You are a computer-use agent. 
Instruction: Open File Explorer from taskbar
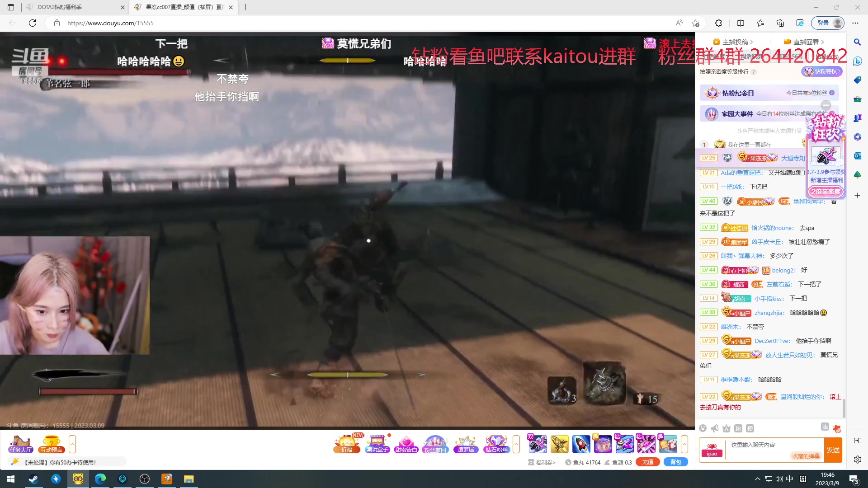click(189, 479)
